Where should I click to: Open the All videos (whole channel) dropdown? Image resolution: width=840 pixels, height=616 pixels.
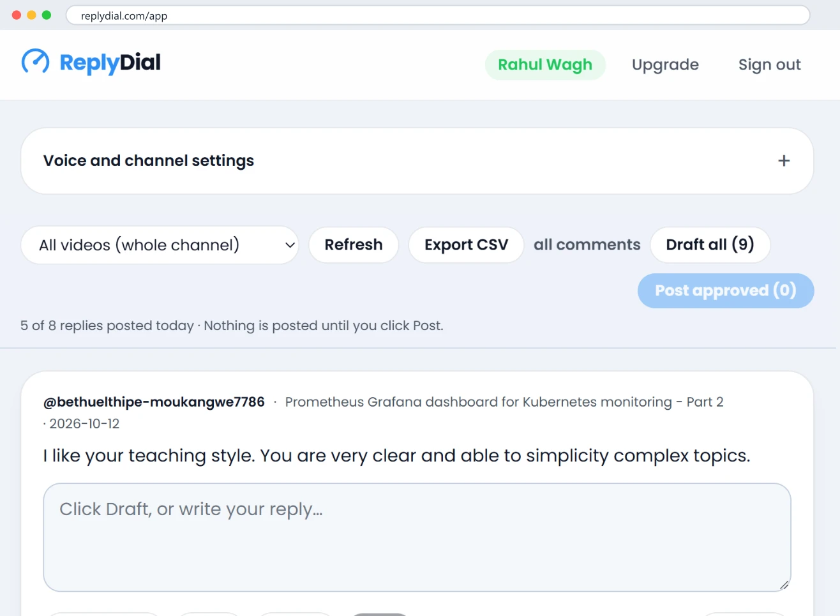click(160, 245)
